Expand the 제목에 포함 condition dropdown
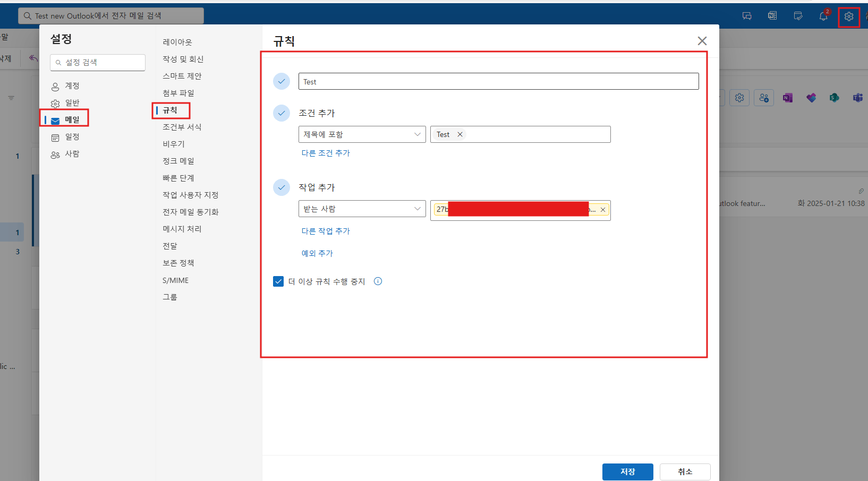Viewport: 868px width, 481px height. (362, 134)
